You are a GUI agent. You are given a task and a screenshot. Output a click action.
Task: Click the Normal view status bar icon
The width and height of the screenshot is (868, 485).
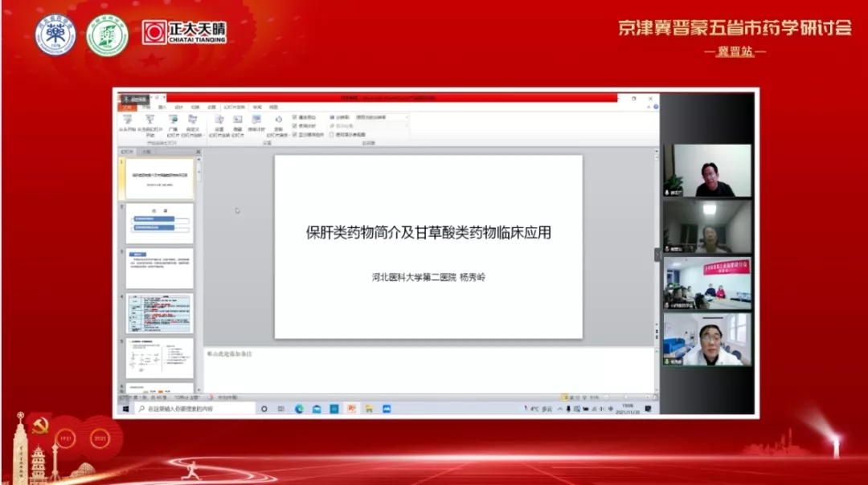coord(565,397)
